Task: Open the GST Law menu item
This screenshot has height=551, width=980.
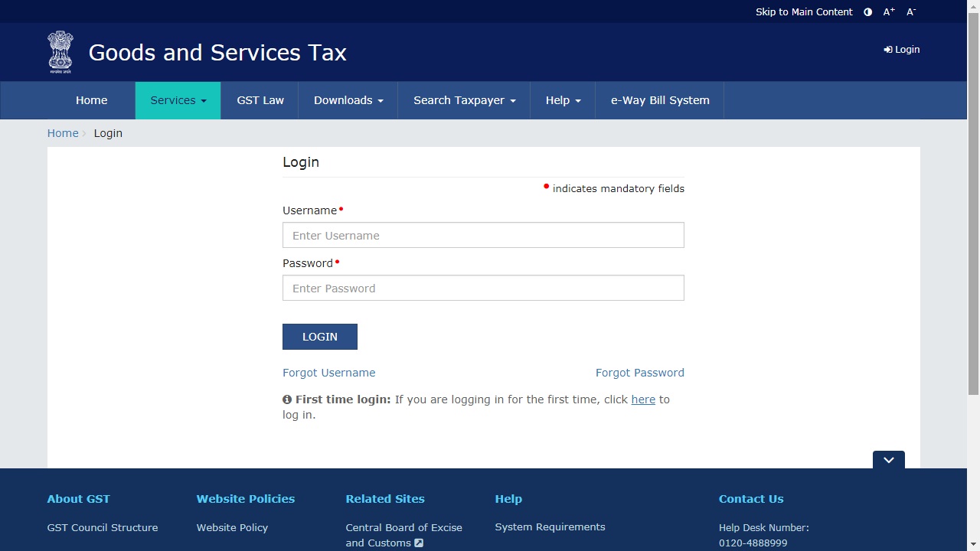Action: 260,100
